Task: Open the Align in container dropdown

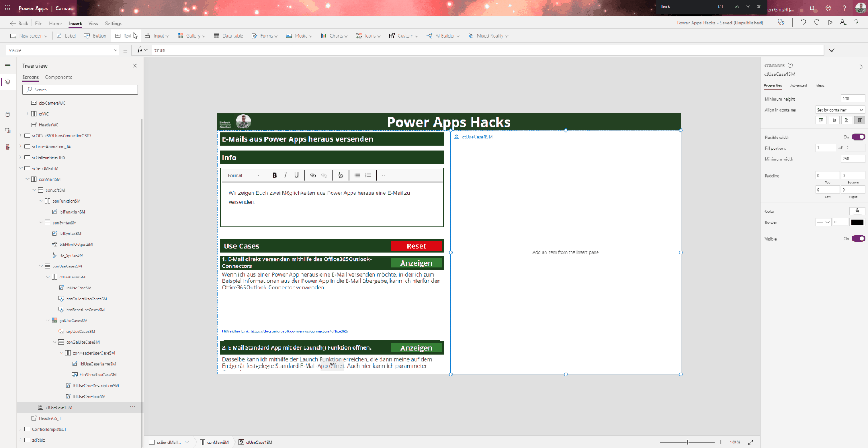Action: point(840,110)
